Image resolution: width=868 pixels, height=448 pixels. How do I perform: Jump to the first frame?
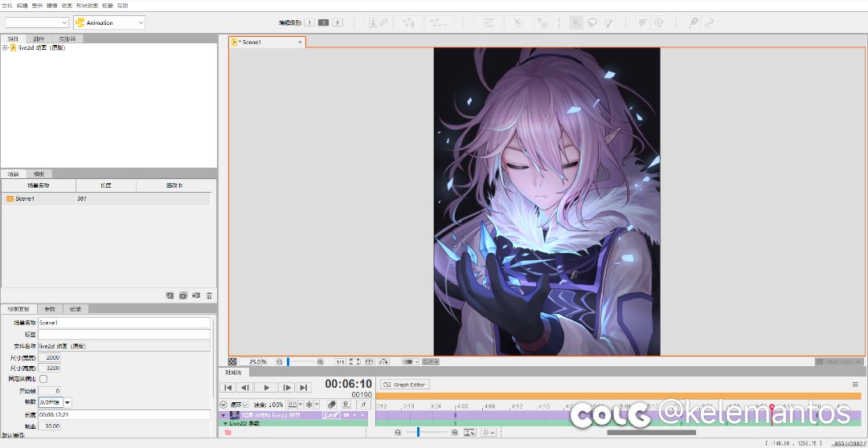227,388
